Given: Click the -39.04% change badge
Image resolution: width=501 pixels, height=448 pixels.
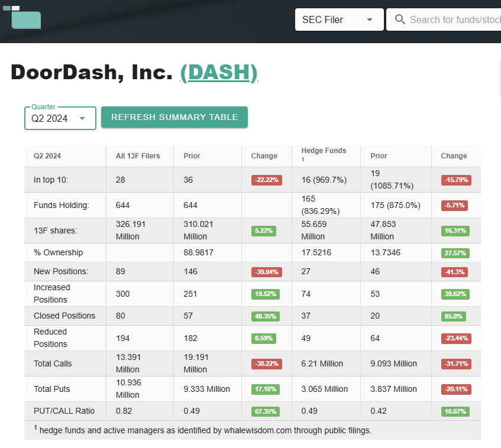Looking at the screenshot, I should (x=267, y=272).
